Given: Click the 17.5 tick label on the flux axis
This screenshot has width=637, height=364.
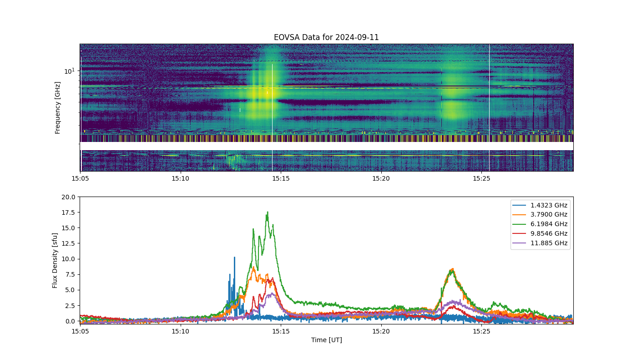Looking at the screenshot, I should coord(69,212).
